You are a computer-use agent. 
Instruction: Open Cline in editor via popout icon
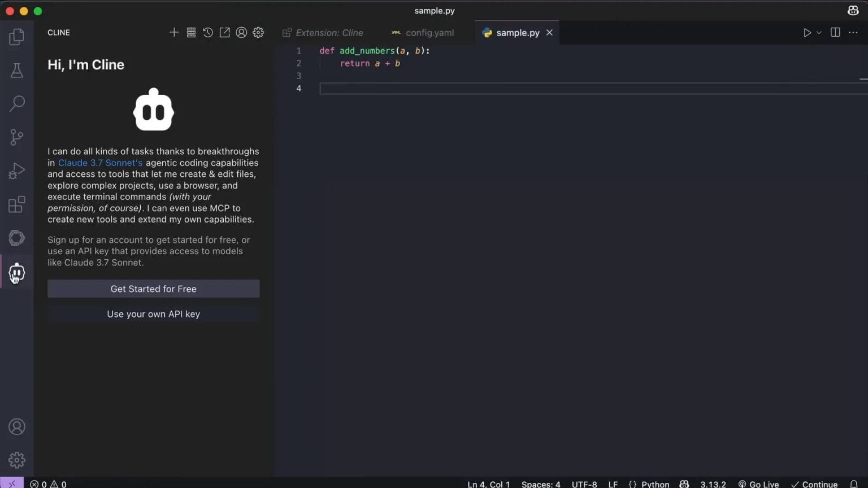(x=224, y=32)
